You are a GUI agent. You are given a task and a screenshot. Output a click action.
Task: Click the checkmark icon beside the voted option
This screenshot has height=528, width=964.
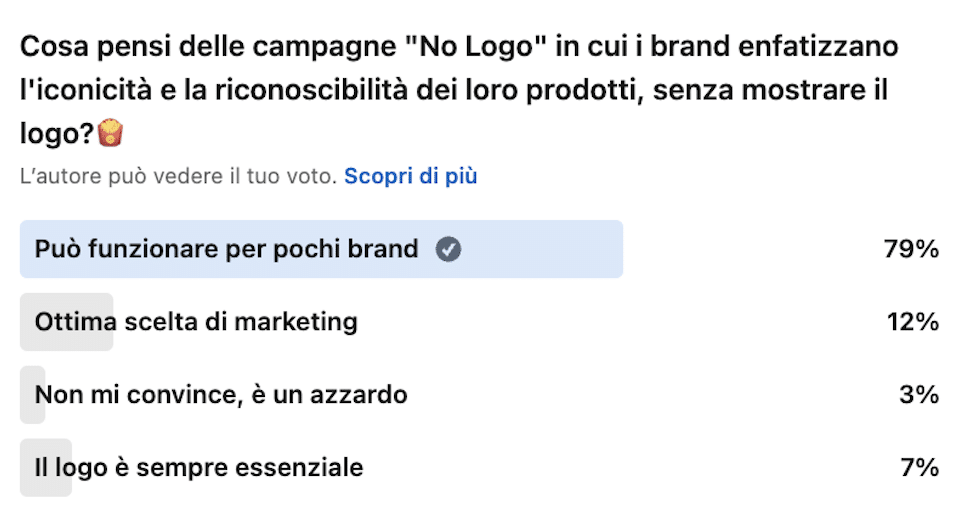point(449,250)
